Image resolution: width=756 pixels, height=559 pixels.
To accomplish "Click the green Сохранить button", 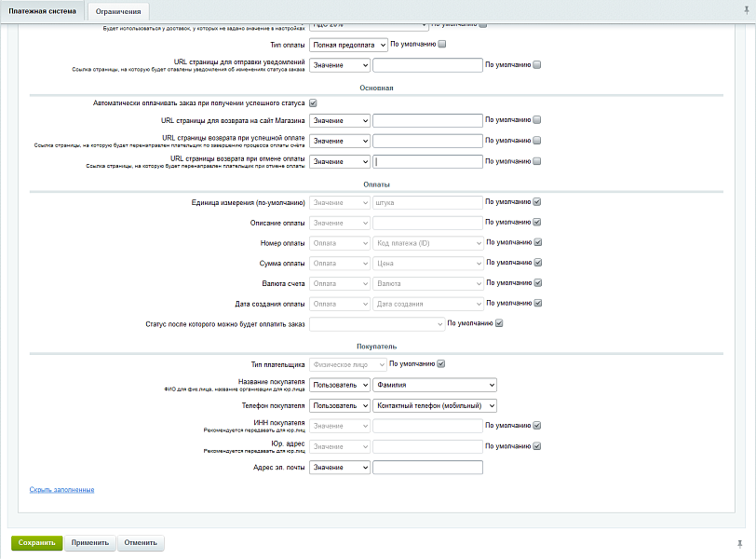I will click(x=36, y=542).
